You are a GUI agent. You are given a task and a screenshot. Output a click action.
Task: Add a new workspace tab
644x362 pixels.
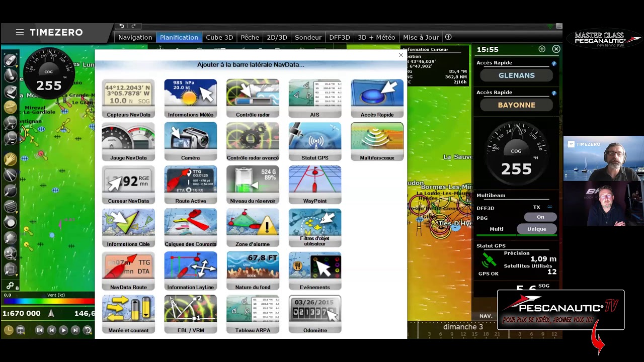pyautogui.click(x=448, y=37)
